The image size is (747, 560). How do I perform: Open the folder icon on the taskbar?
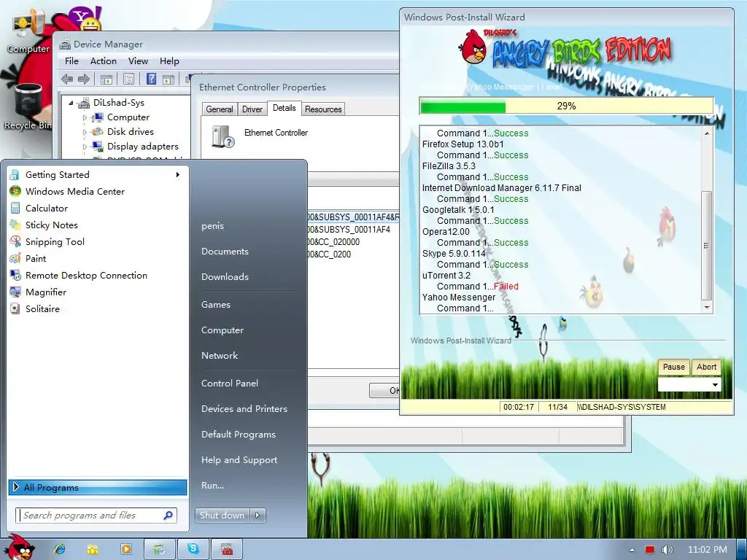(93, 549)
